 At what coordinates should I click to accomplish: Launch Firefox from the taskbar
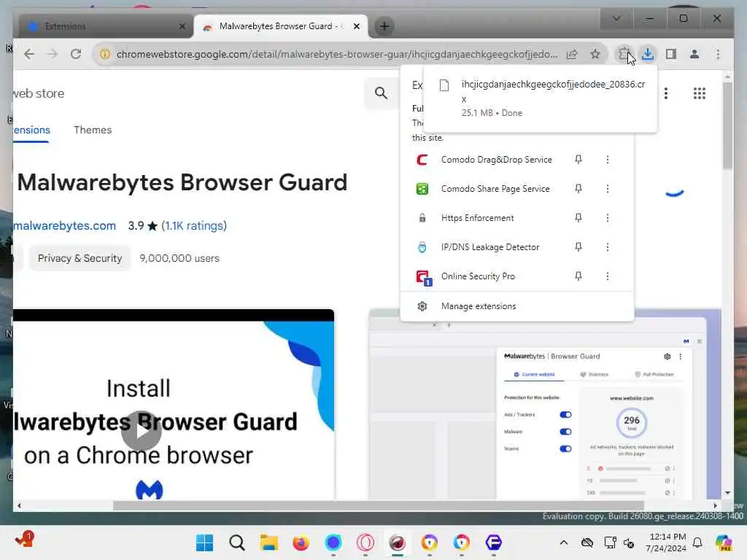pyautogui.click(x=301, y=542)
